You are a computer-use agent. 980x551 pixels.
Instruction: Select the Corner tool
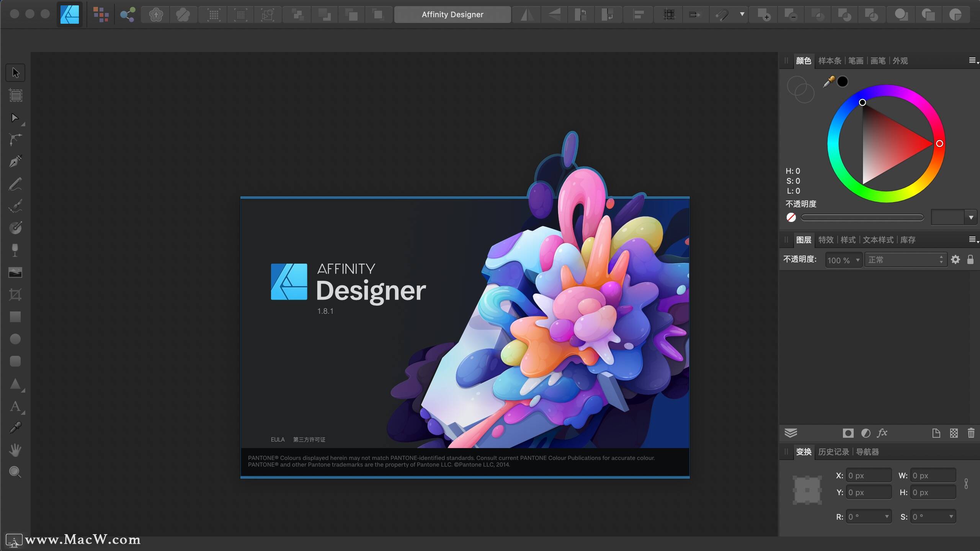[x=15, y=140]
